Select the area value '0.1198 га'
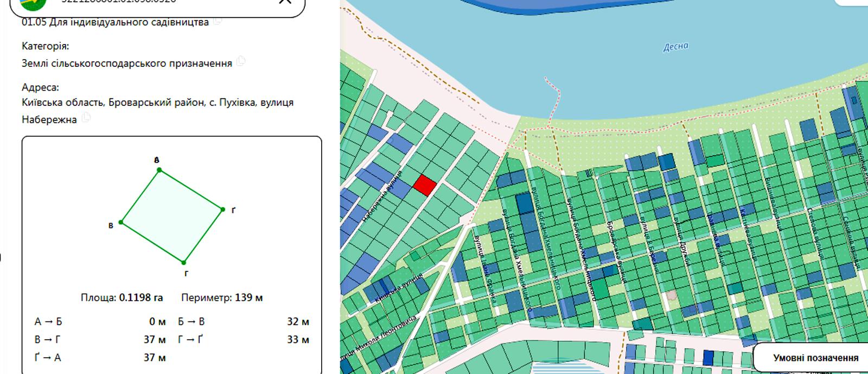Image resolution: width=868 pixels, height=374 pixels. [141, 297]
